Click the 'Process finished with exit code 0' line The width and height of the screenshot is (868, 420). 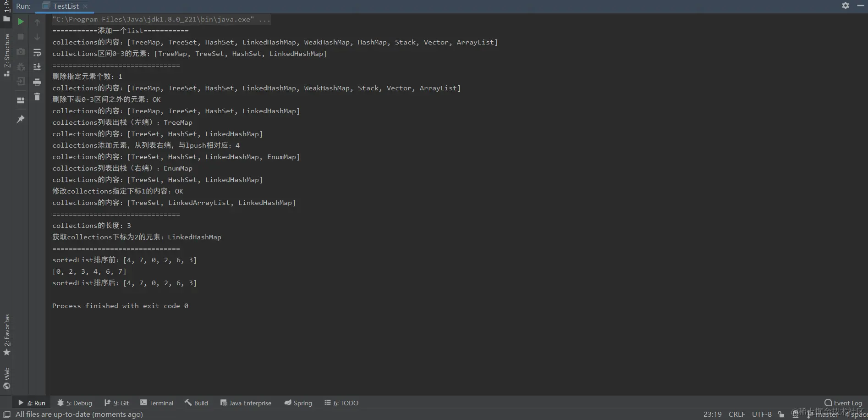(x=120, y=306)
